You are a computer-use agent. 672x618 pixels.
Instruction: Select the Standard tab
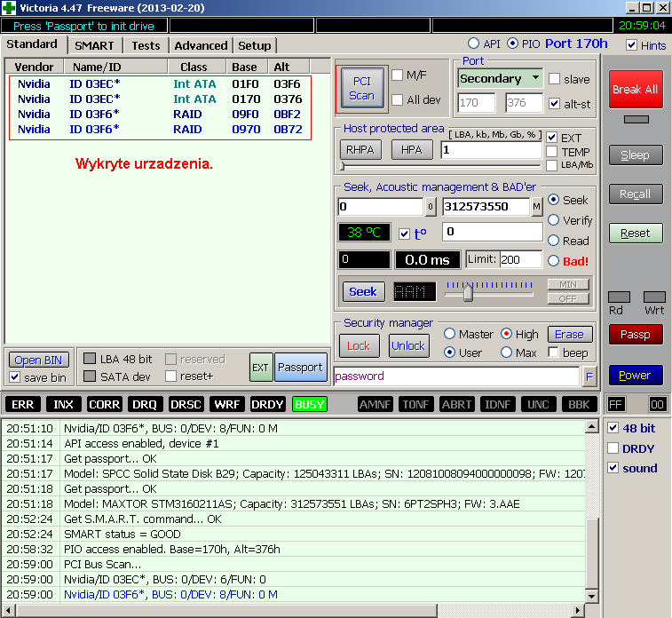[x=32, y=44]
